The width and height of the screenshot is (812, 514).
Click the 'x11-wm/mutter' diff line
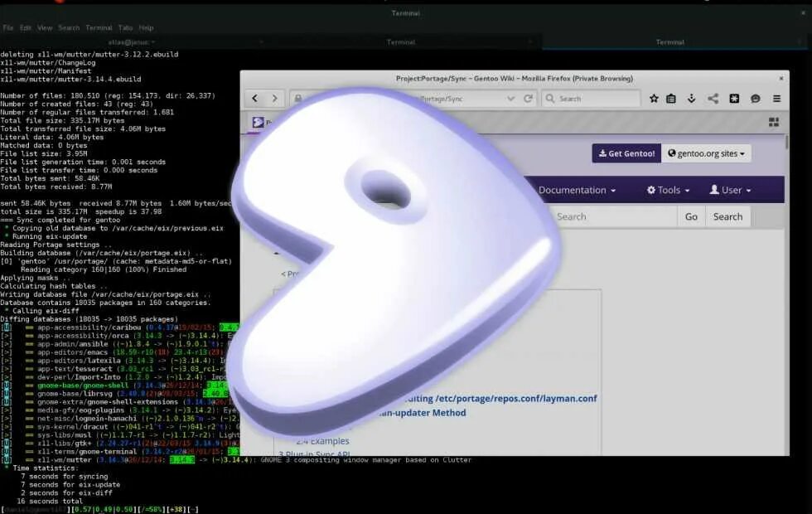pyautogui.click(x=235, y=460)
